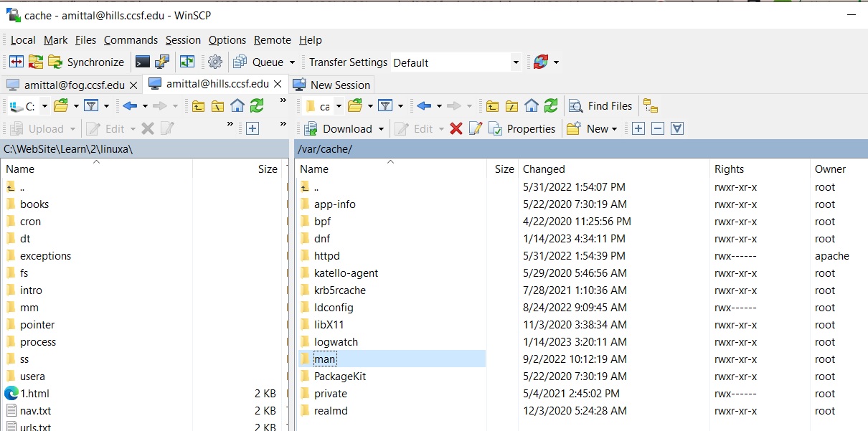Screen dimensions: 868x431
Task: Select the httpd folder in remote panel
Action: [326, 256]
